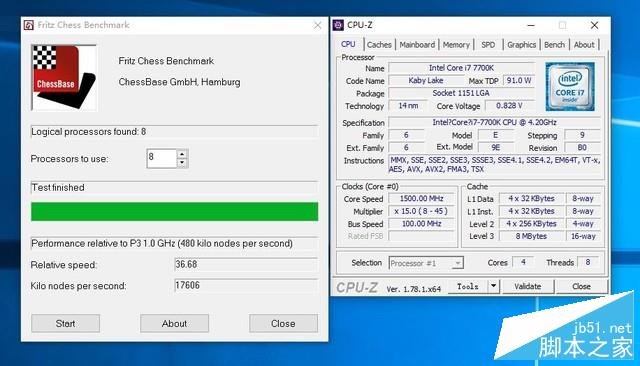The width and height of the screenshot is (640, 366).
Task: Click the Package value Socket 1151 LGA
Action: tap(462, 93)
